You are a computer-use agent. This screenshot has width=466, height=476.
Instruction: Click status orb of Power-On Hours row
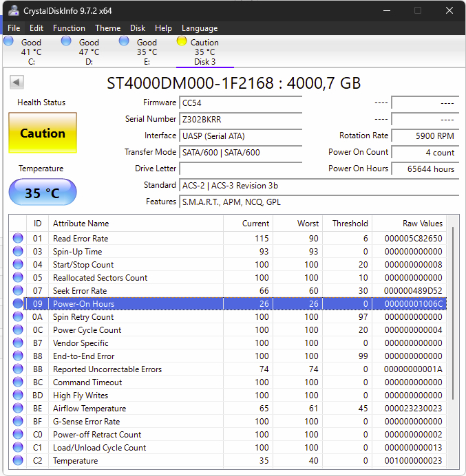(18, 303)
